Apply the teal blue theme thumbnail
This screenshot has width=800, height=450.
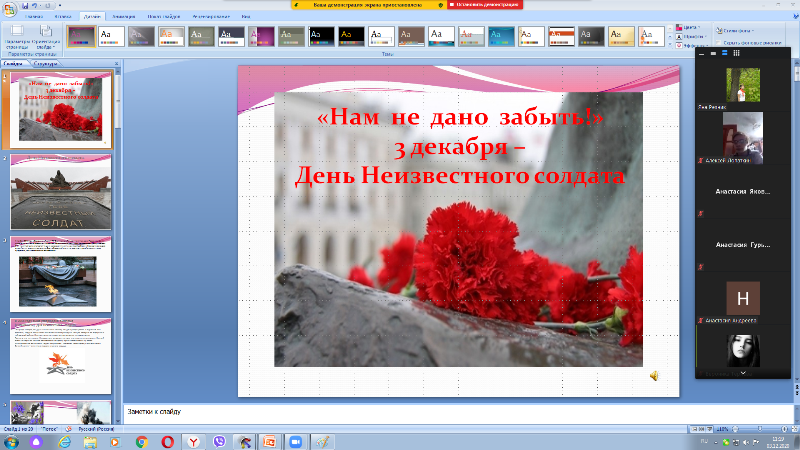[501, 37]
